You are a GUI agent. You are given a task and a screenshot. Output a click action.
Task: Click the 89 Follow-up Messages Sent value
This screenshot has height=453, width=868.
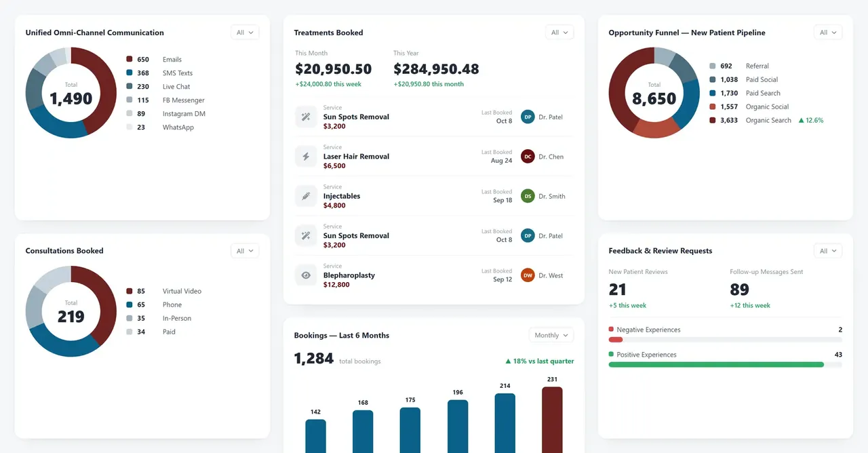[x=739, y=290]
